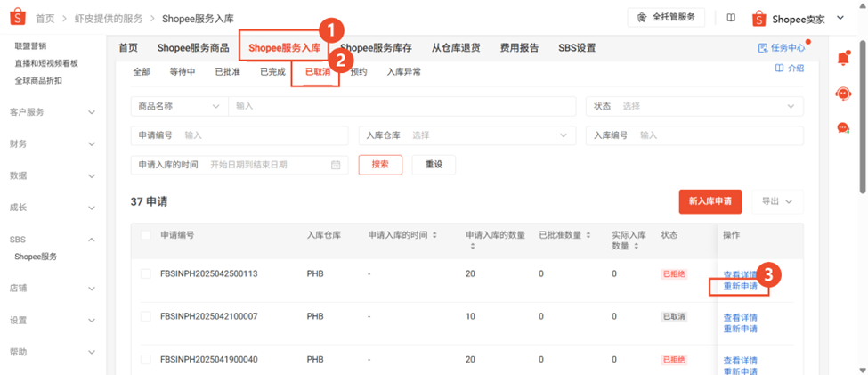Screen dimensions: 868x375
Task: Switch to SBS设置 tab
Action: 577,47
